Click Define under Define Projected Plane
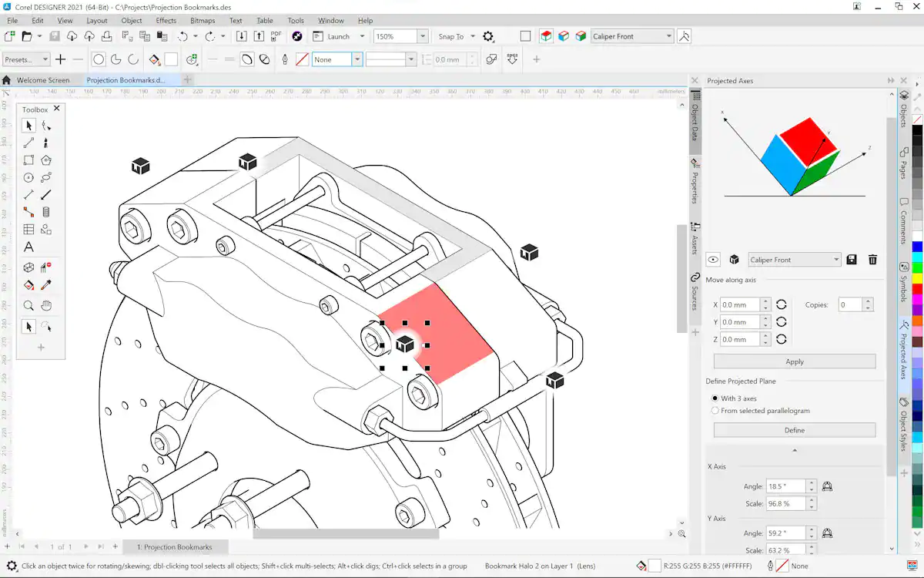 [794, 429]
